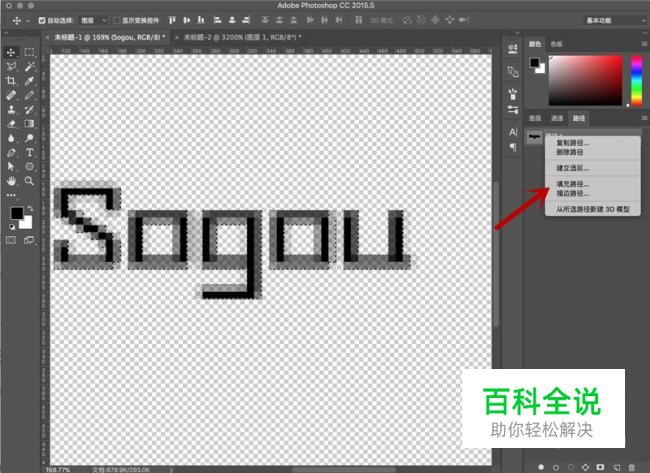Click the align top edges icon

point(172,20)
